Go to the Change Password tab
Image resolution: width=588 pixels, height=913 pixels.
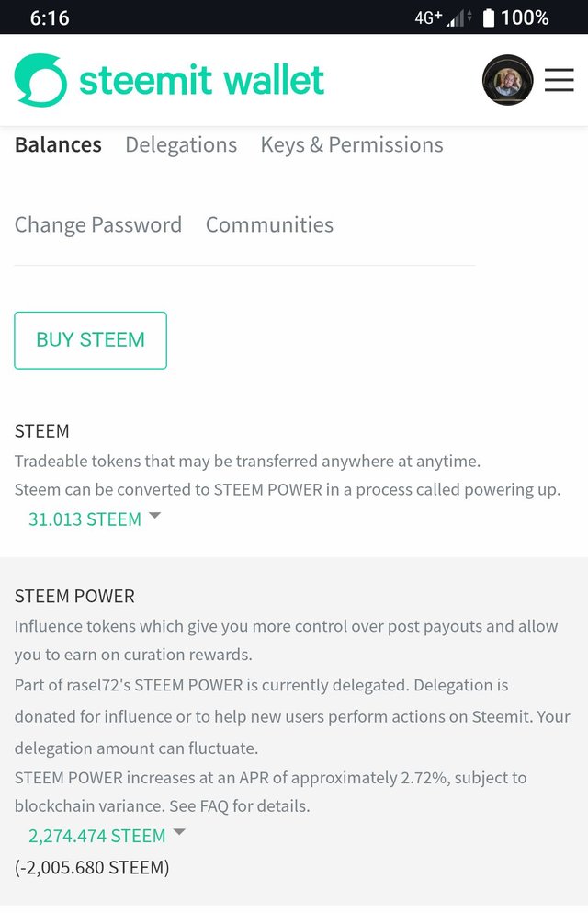[x=98, y=225]
